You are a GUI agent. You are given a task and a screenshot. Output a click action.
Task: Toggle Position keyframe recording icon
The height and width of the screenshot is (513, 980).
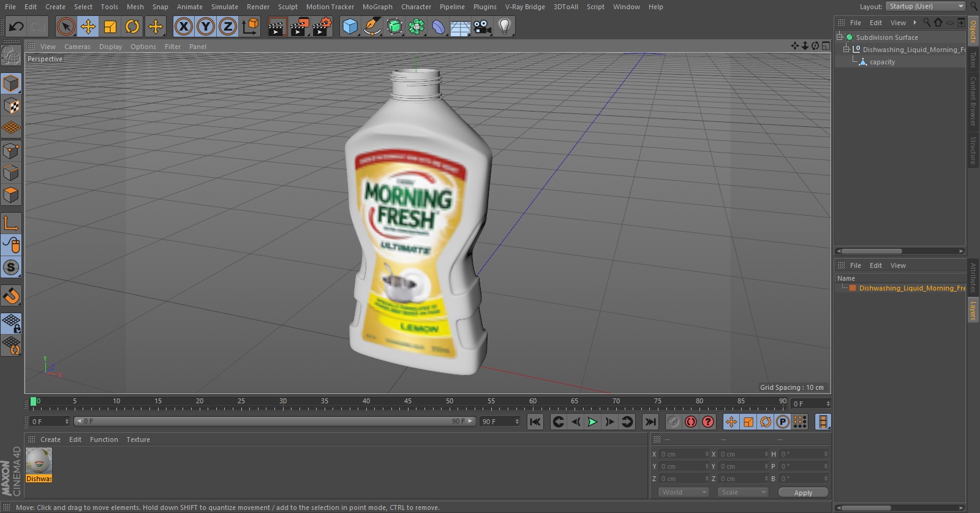(x=731, y=422)
